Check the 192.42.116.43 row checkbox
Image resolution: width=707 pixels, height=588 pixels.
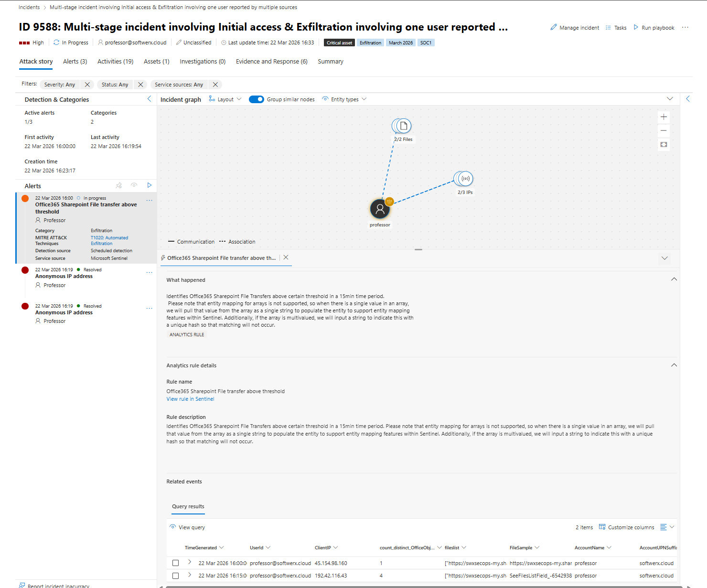click(x=176, y=576)
